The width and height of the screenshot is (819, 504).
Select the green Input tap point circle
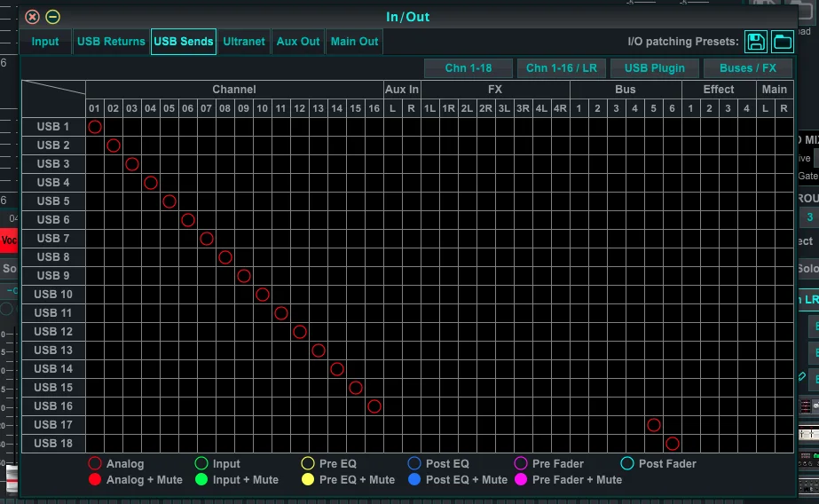[201, 463]
